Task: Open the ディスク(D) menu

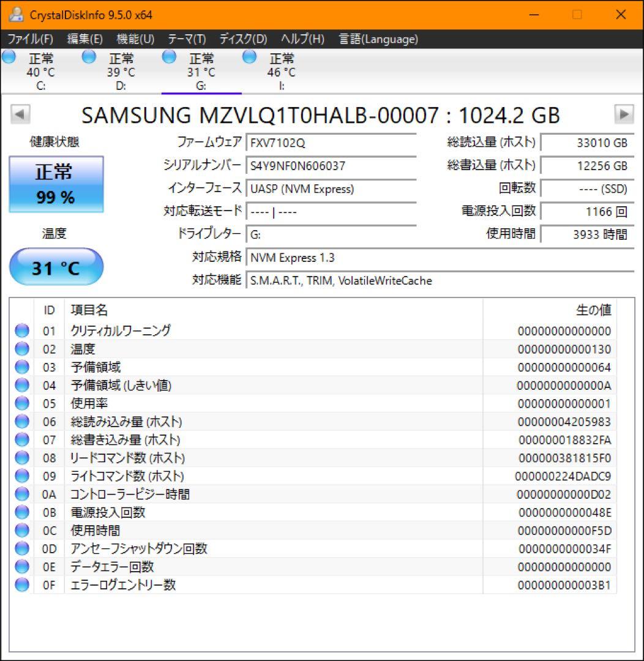Action: pos(244,39)
